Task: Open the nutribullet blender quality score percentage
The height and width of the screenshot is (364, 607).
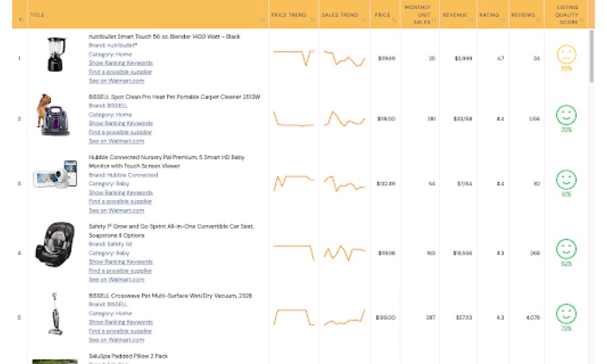Action: click(566, 69)
